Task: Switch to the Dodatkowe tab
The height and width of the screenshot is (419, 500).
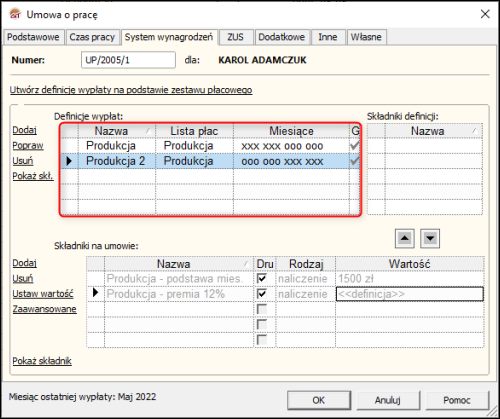Action: pos(282,37)
